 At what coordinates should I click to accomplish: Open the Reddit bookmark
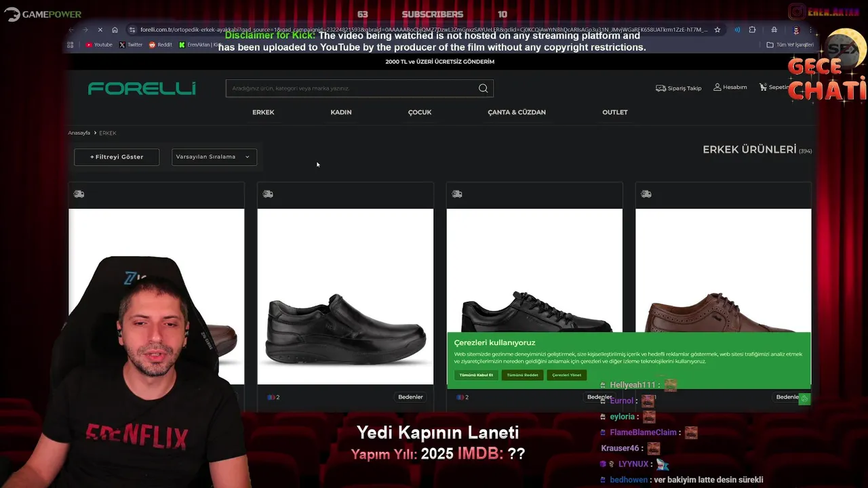pyautogui.click(x=161, y=45)
